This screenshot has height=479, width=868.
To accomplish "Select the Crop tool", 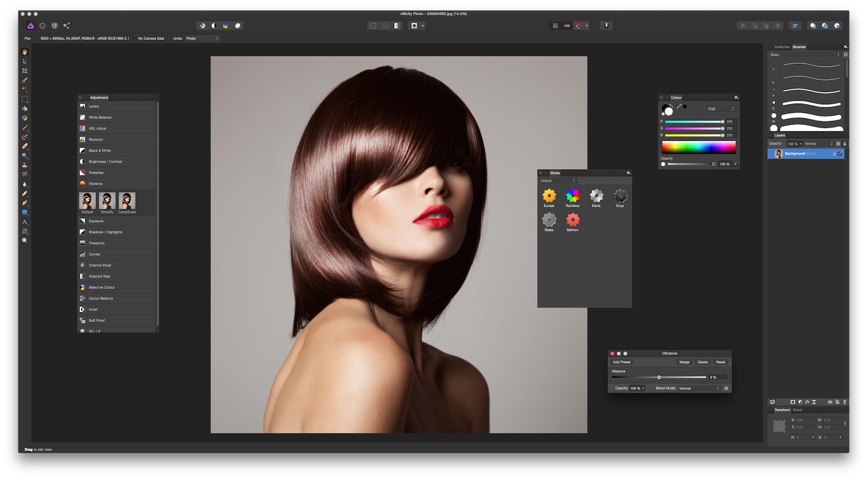I will coord(24,71).
